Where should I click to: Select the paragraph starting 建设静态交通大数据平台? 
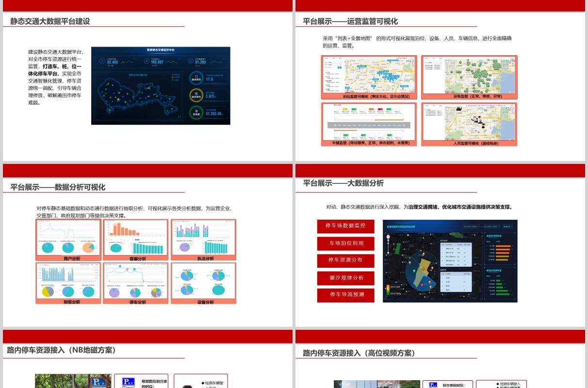(55, 77)
